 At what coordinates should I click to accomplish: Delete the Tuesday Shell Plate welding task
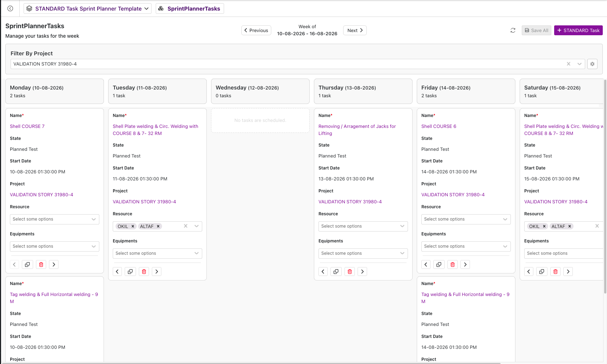coord(144,271)
